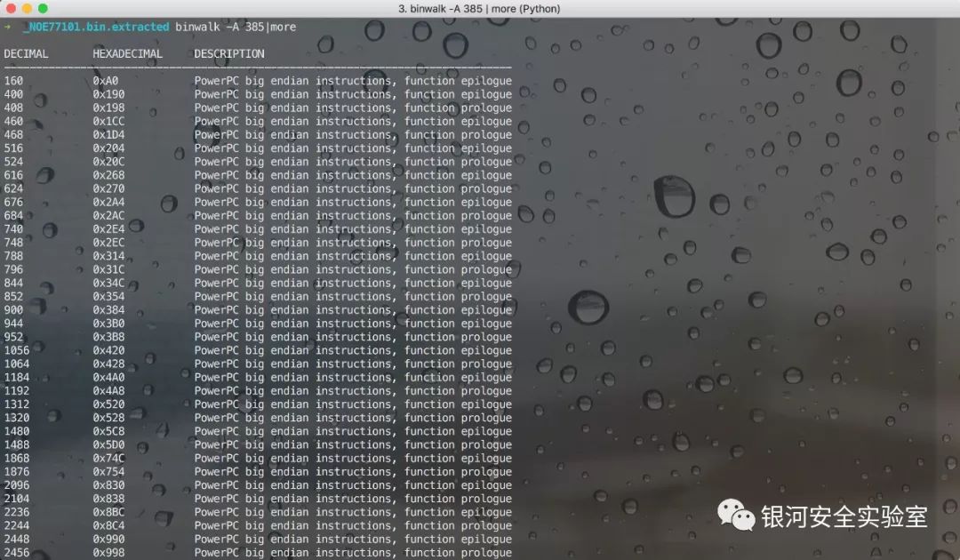Click hex value 0x2E4

[x=108, y=229]
